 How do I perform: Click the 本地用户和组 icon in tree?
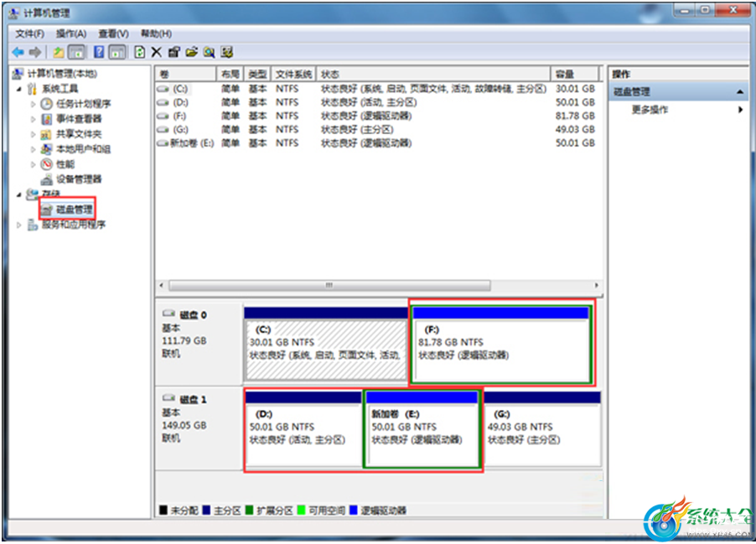(x=46, y=149)
